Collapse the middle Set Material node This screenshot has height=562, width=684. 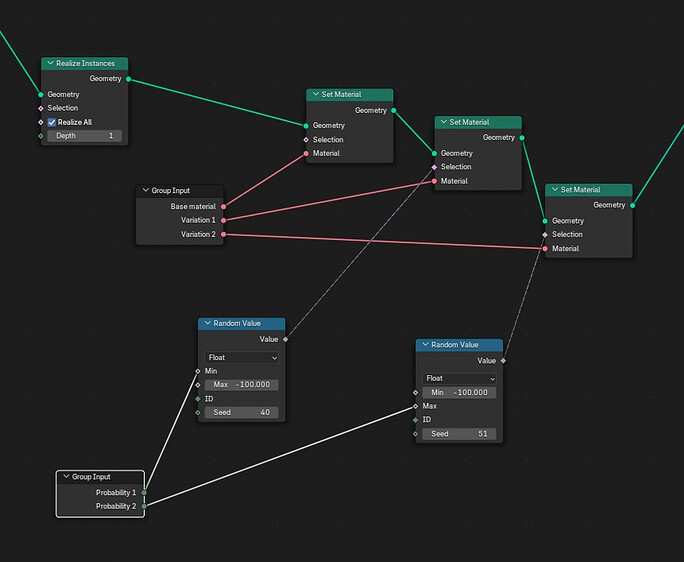point(444,122)
